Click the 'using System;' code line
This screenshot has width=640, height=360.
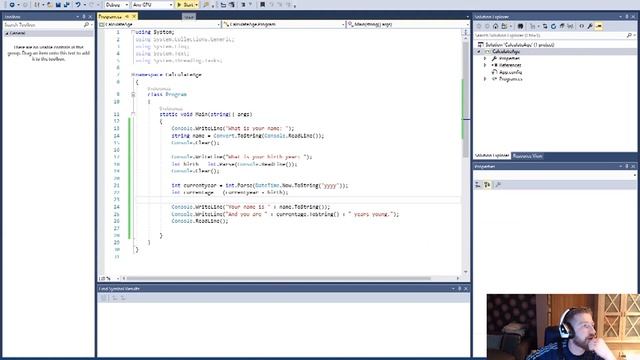(155, 32)
